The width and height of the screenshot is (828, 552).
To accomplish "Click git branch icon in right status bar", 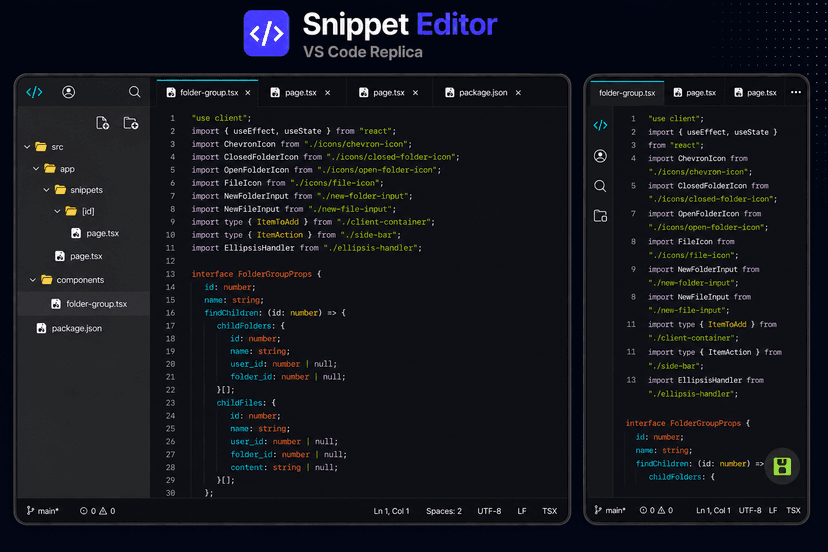I will click(x=598, y=510).
